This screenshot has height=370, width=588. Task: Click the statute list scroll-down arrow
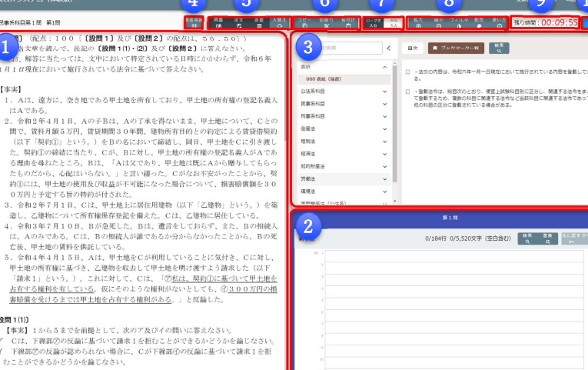pos(394,202)
